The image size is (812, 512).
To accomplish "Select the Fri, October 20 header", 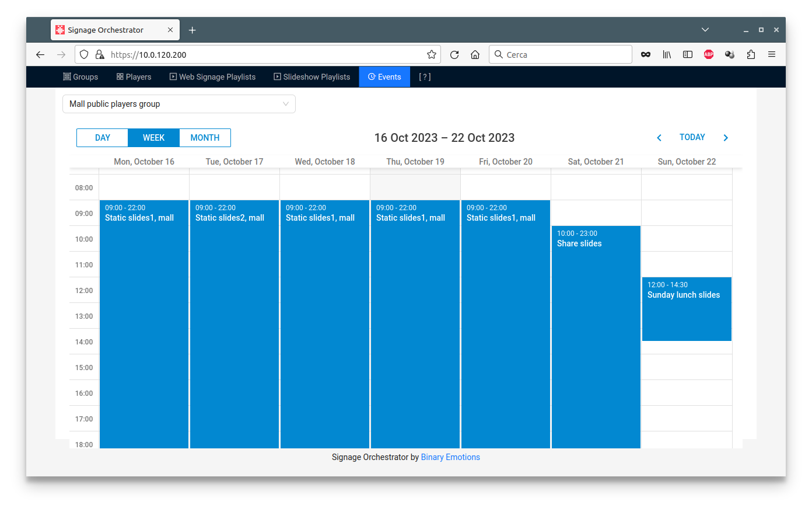I will click(506, 162).
